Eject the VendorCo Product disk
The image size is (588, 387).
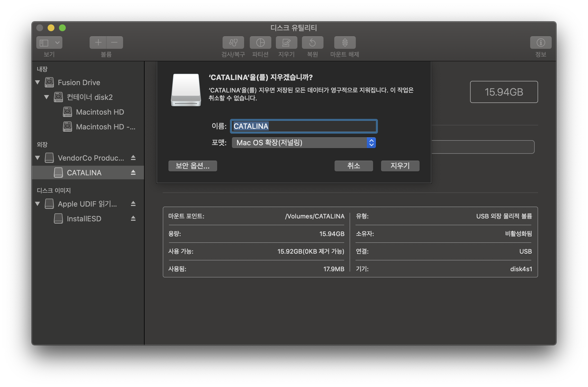click(133, 158)
